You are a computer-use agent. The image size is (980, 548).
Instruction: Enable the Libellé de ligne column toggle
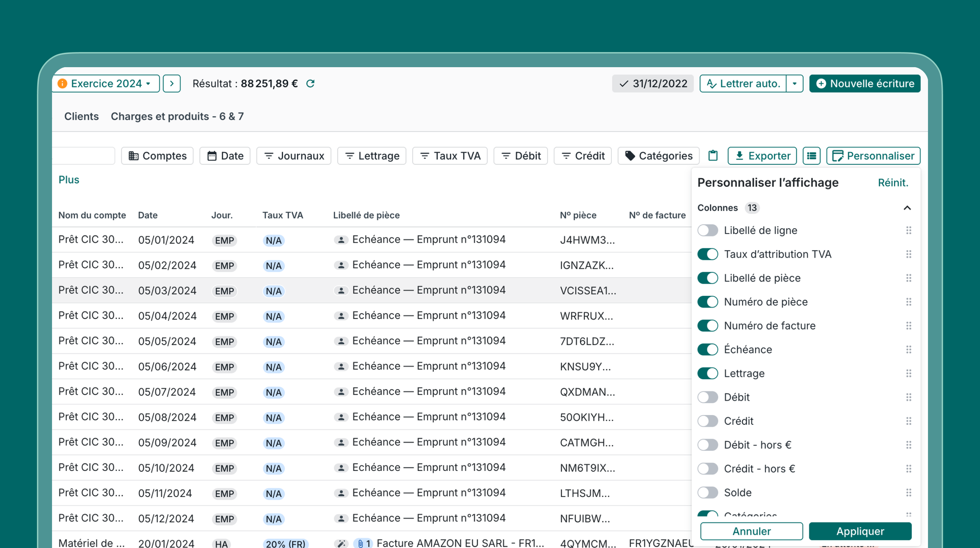[x=707, y=230]
